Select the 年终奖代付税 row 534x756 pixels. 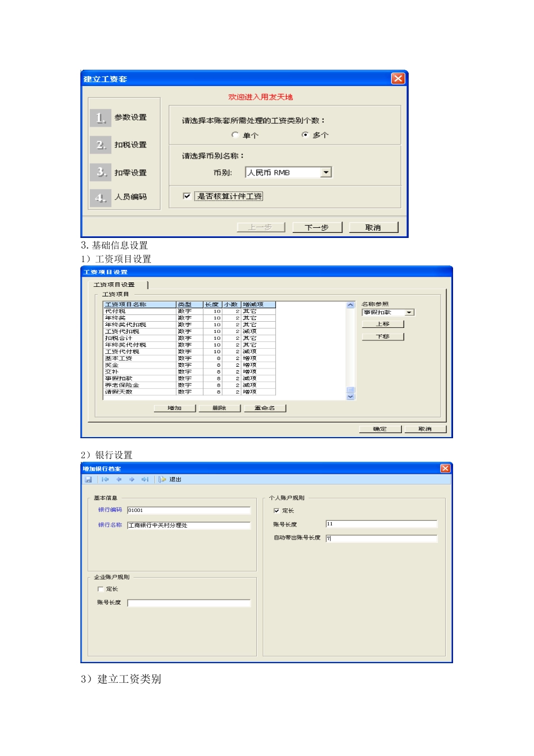tap(189, 345)
